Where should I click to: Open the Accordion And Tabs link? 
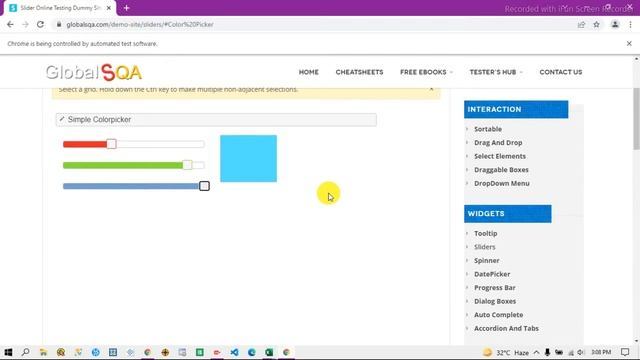coord(506,328)
